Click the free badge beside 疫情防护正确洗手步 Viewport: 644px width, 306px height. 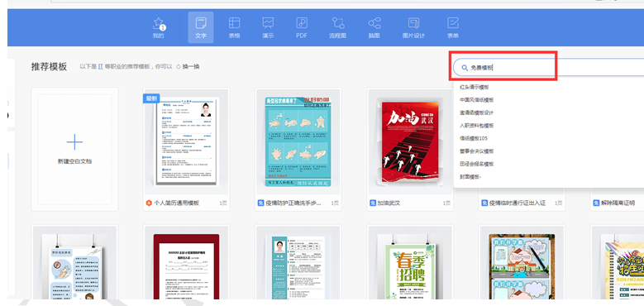pos(260,203)
